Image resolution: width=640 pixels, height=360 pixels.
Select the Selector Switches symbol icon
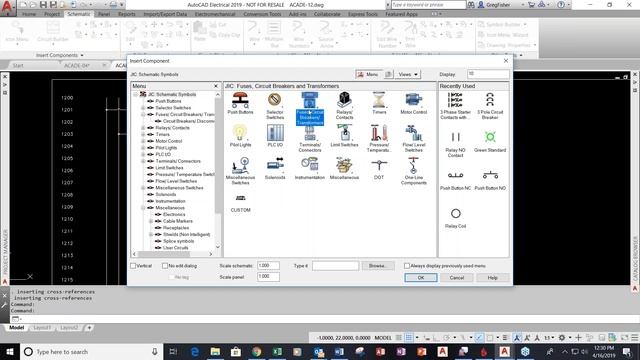pos(275,100)
